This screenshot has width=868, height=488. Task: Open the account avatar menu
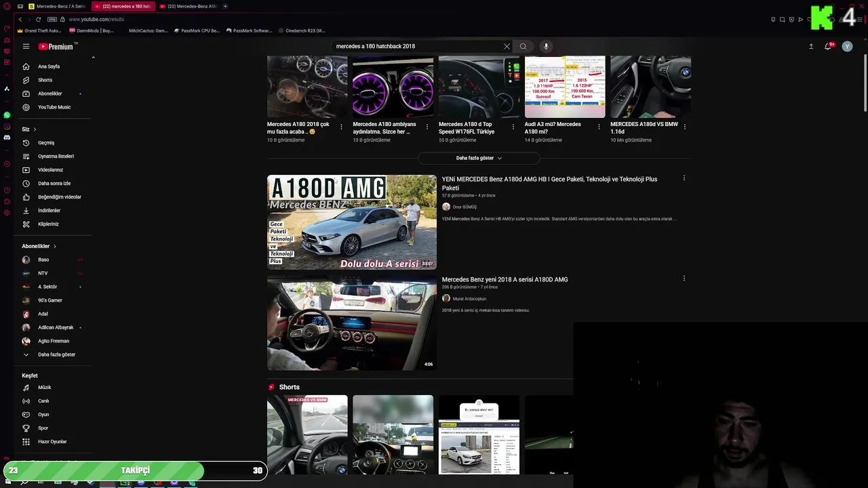coord(847,46)
